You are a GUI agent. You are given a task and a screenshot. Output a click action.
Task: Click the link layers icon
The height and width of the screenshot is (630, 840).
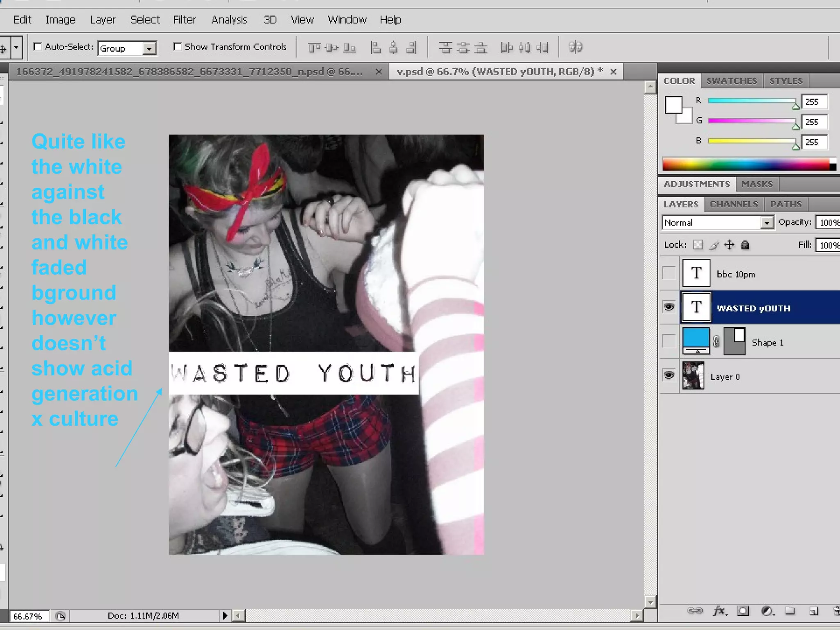(695, 611)
